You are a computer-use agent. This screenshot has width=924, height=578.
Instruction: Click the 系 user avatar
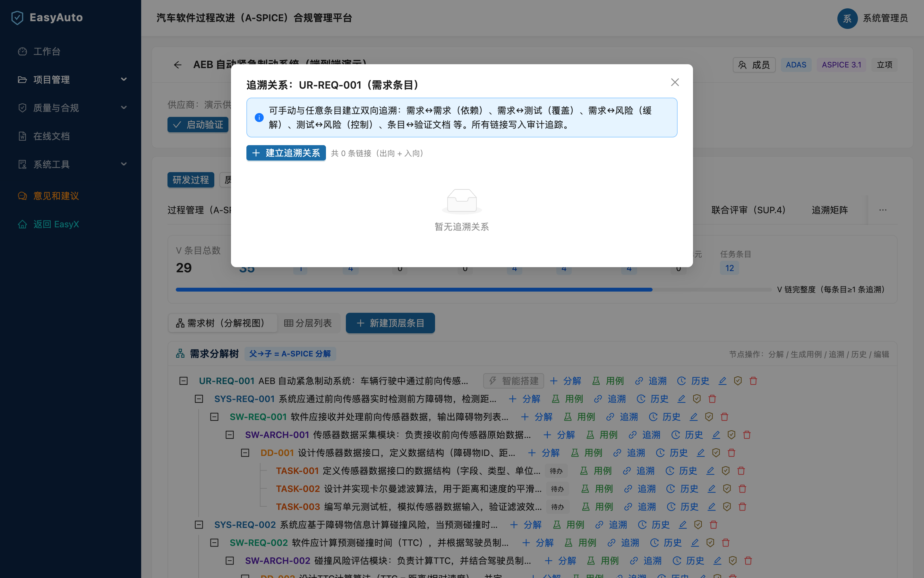coord(847,18)
